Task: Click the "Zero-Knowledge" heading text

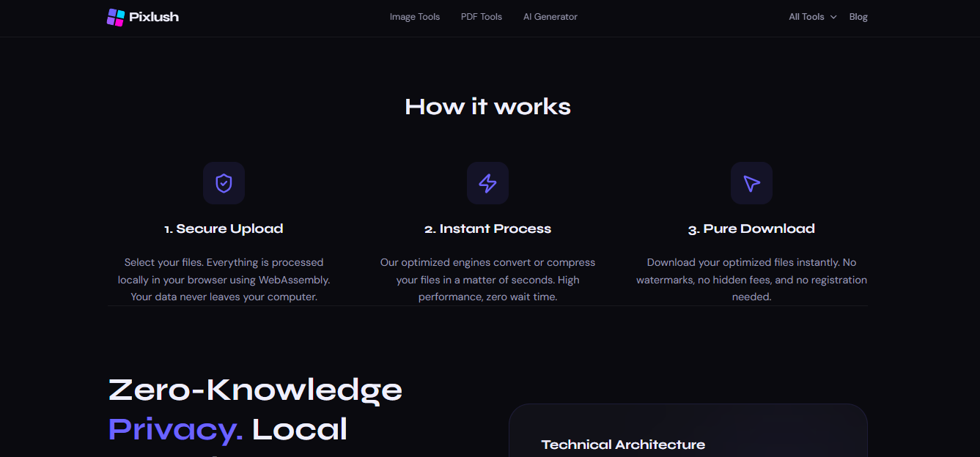Action: click(255, 390)
